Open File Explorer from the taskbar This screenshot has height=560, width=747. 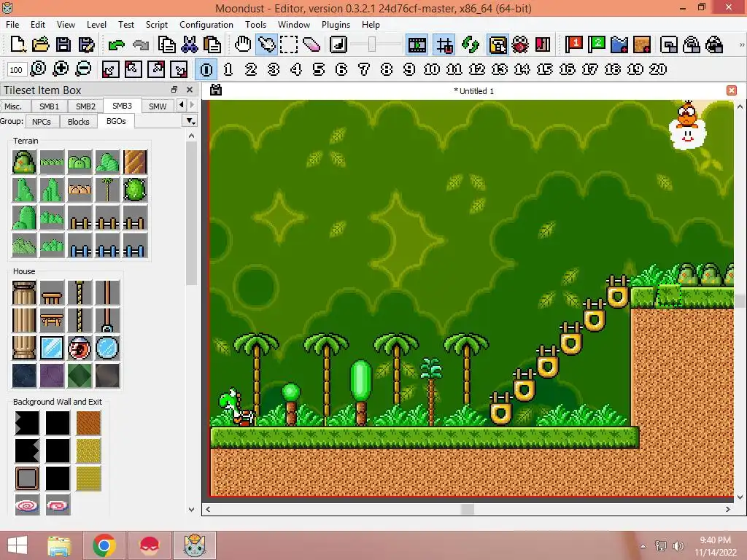[x=60, y=545]
